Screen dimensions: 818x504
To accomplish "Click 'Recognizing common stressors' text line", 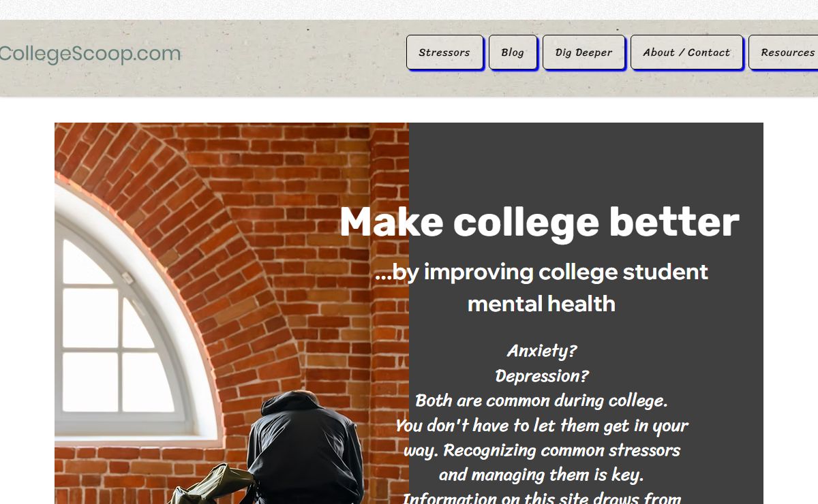I will pyautogui.click(x=562, y=450).
